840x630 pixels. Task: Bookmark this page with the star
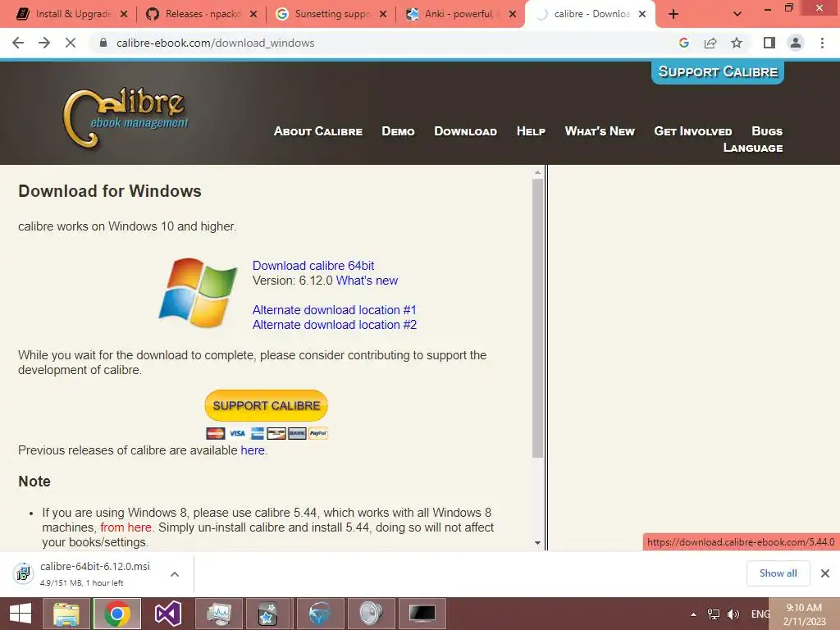(737, 43)
